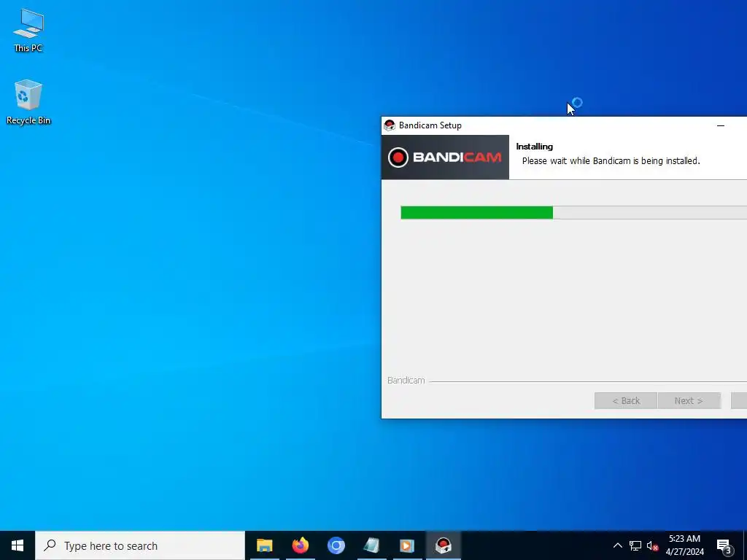Open the notepad-style app on the taskbar
Image resolution: width=747 pixels, height=560 pixels.
(x=371, y=545)
